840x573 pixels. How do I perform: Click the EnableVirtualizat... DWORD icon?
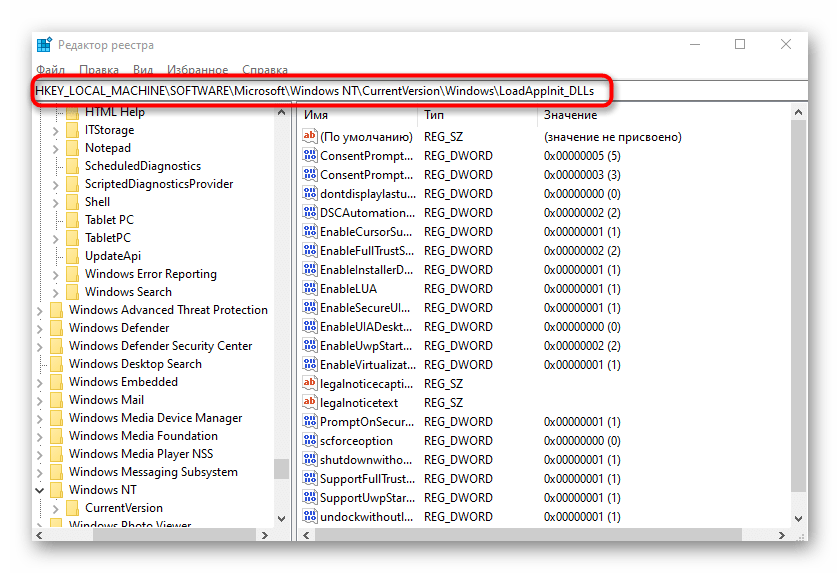coord(310,364)
